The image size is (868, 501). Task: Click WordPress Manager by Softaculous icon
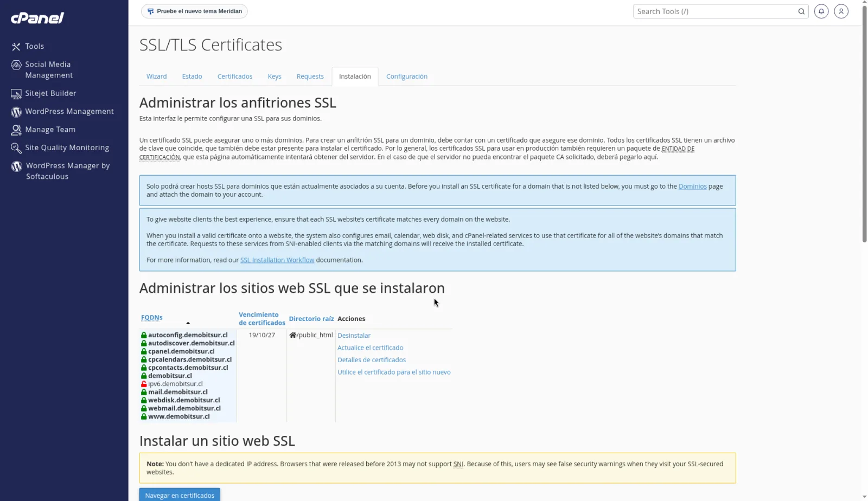[x=16, y=166]
